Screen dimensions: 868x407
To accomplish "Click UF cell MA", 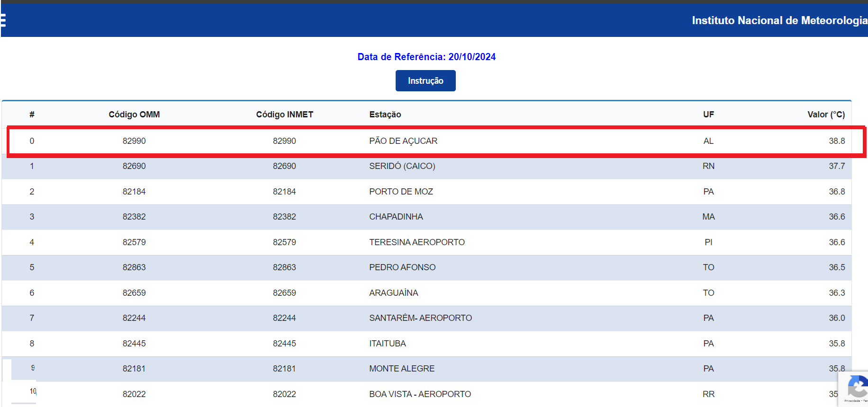I will pos(708,217).
